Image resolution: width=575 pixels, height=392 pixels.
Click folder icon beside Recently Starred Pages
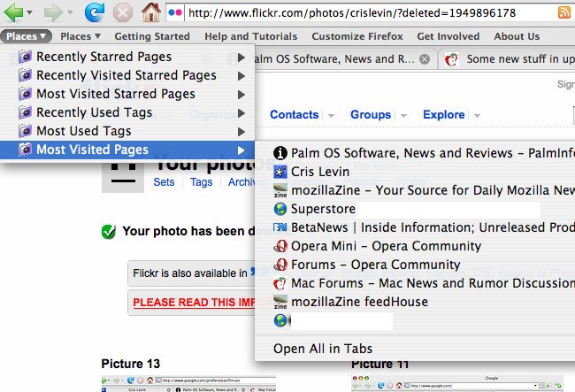25,57
